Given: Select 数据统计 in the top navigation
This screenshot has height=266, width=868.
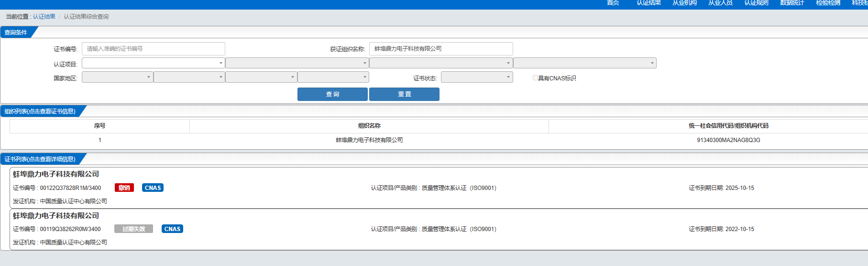Looking at the screenshot, I should tap(792, 3).
